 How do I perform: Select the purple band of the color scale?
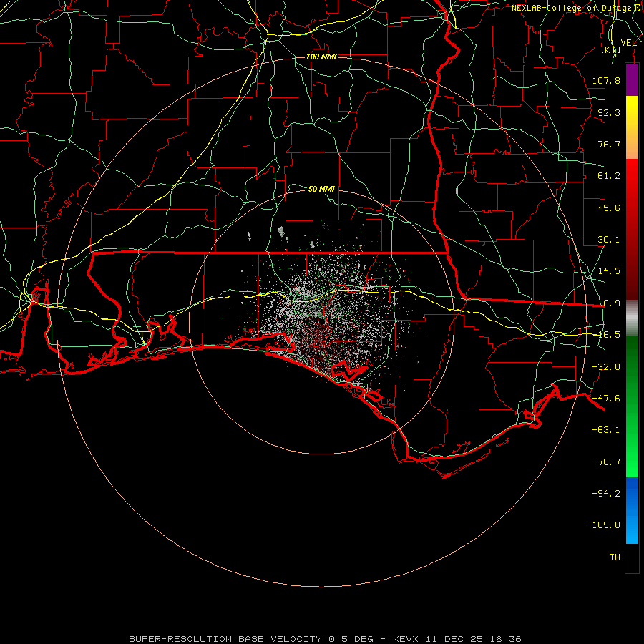click(632, 79)
